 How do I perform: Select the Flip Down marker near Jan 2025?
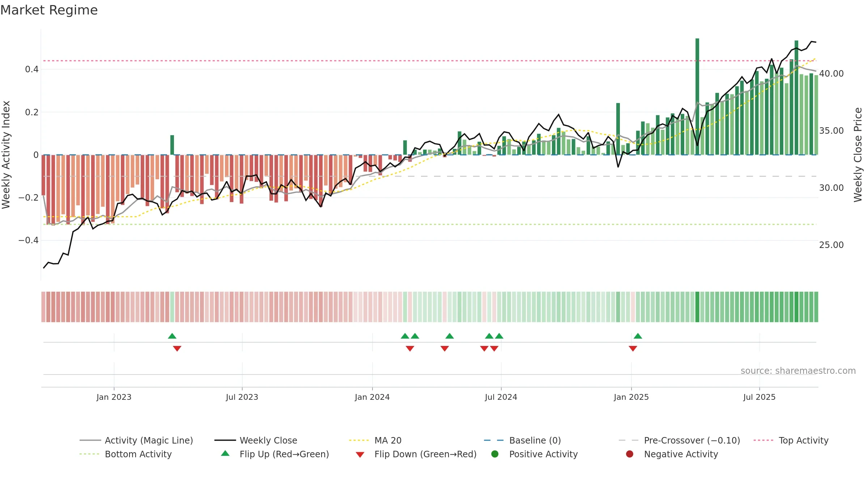[x=633, y=348]
